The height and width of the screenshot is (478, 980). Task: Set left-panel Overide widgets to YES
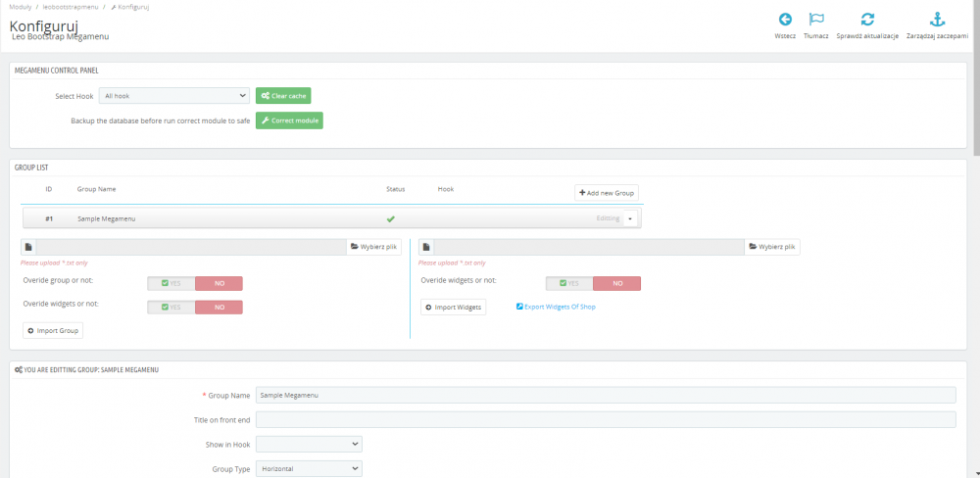(171, 308)
